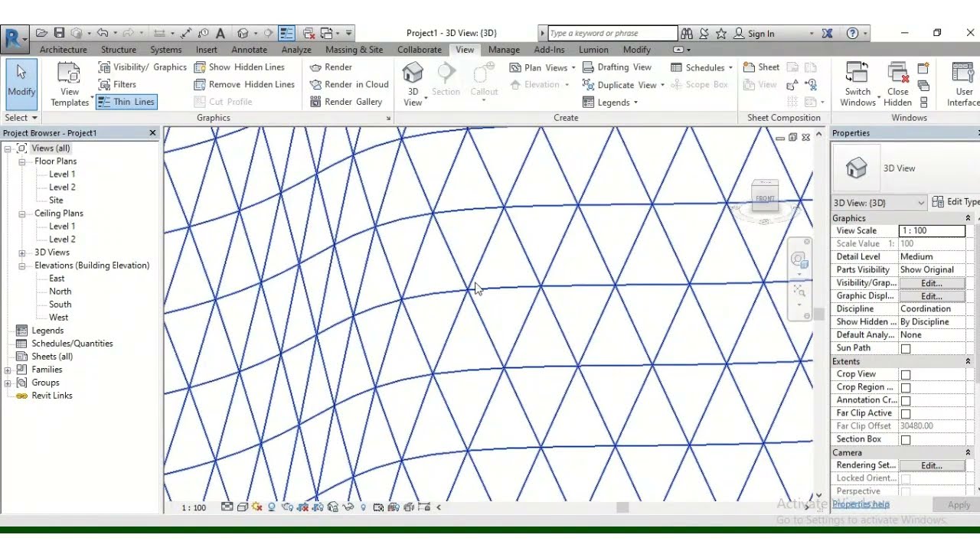Viewport: 980px width, 551px height.
Task: Enable Crop View checkbox
Action: (906, 375)
